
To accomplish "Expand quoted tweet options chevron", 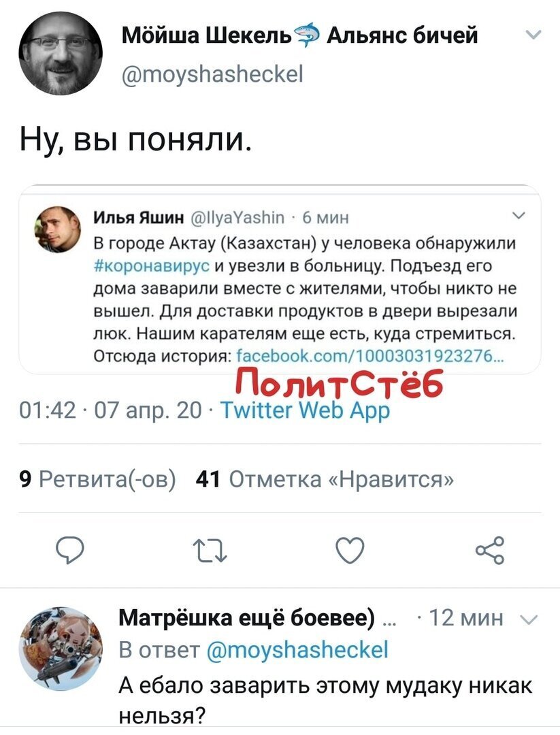I will click(x=518, y=216).
